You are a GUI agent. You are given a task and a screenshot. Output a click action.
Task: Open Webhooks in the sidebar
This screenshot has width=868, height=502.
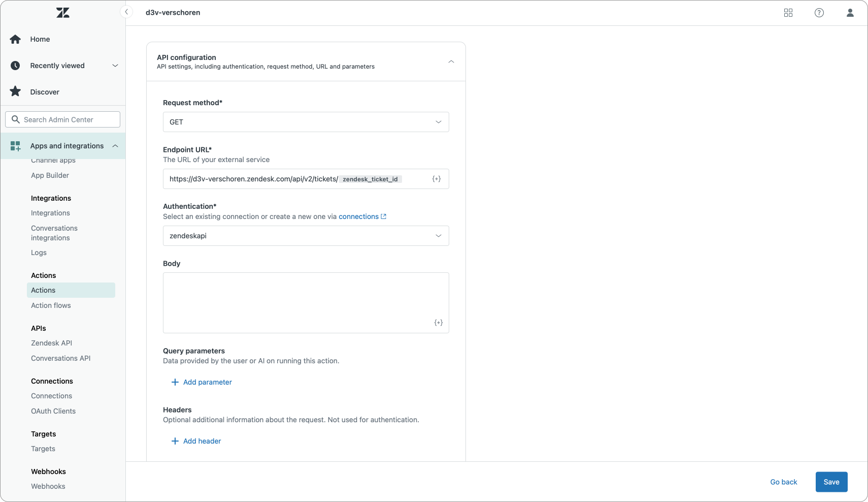click(48, 486)
